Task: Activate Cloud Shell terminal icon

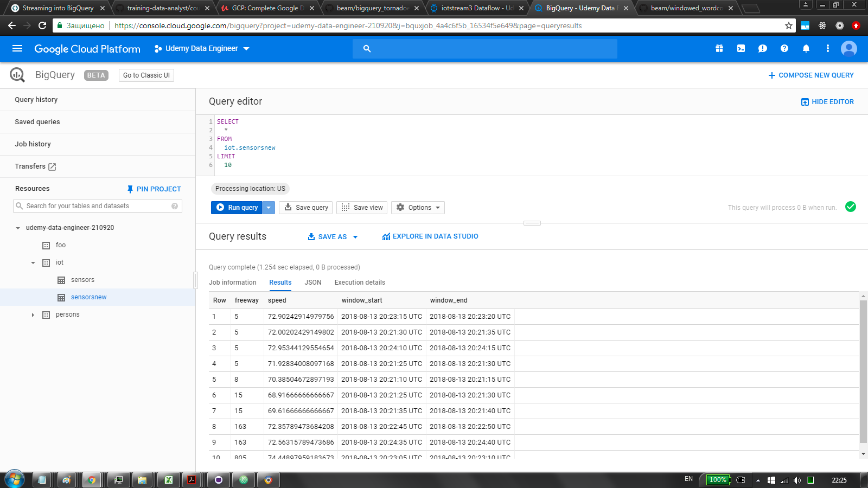Action: tap(741, 48)
